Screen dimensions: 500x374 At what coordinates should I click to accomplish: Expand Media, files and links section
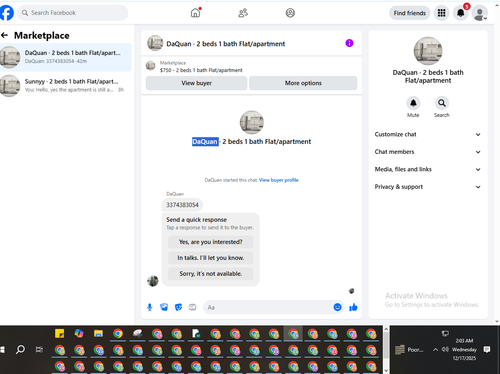tap(428, 169)
